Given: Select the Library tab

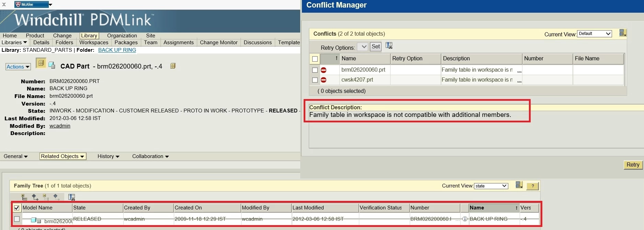Looking at the screenshot, I should click(x=89, y=36).
